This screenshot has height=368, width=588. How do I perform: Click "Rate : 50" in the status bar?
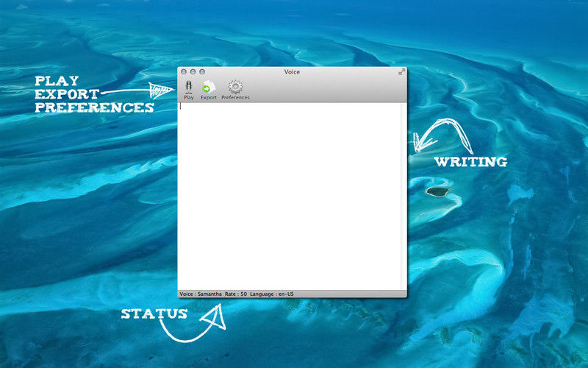(236, 294)
